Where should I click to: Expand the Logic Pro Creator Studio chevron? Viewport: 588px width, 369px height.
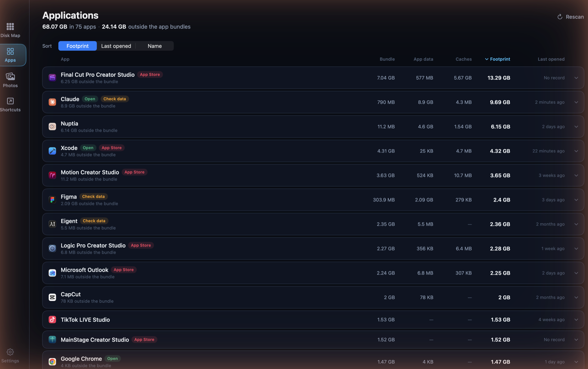(x=576, y=249)
